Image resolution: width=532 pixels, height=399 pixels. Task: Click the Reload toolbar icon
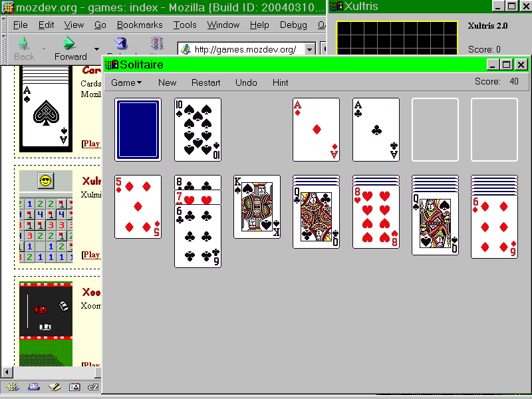click(120, 44)
